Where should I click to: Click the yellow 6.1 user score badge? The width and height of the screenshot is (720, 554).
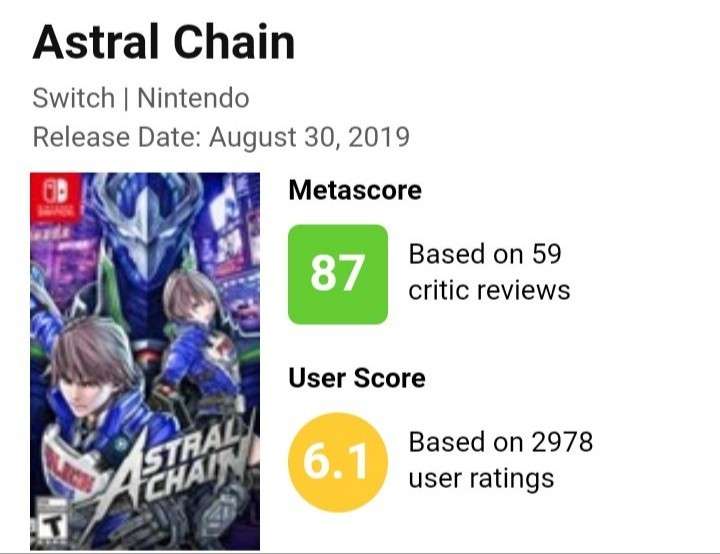pos(337,461)
